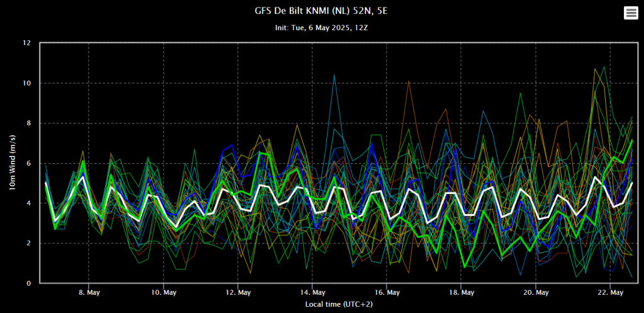Open the chart context hamburger menu
Screen dimensions: 644x313
click(x=631, y=13)
